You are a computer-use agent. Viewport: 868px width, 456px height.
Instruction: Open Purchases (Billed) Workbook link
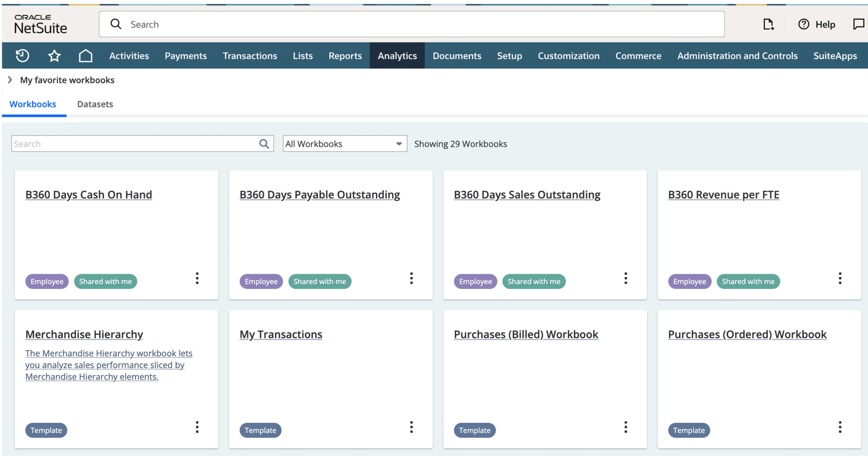click(526, 334)
